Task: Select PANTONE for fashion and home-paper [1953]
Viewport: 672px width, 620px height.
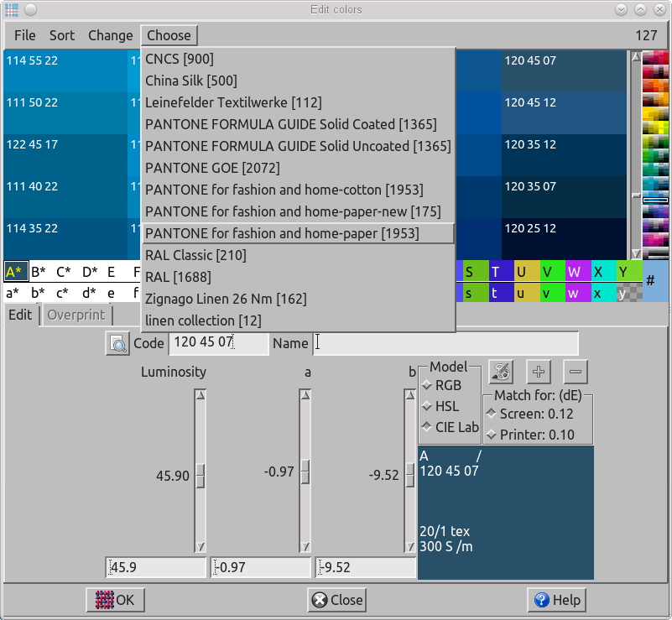Action: click(x=298, y=234)
